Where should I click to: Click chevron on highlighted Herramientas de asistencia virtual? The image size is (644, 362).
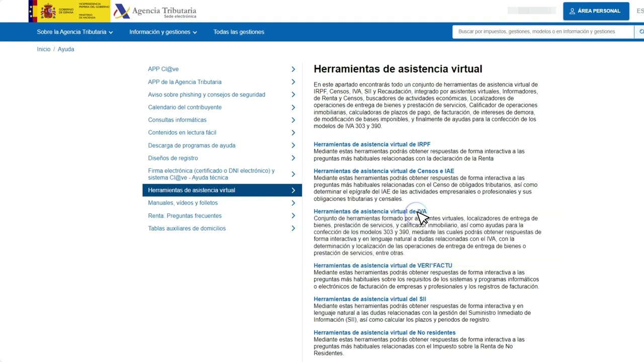point(293,190)
